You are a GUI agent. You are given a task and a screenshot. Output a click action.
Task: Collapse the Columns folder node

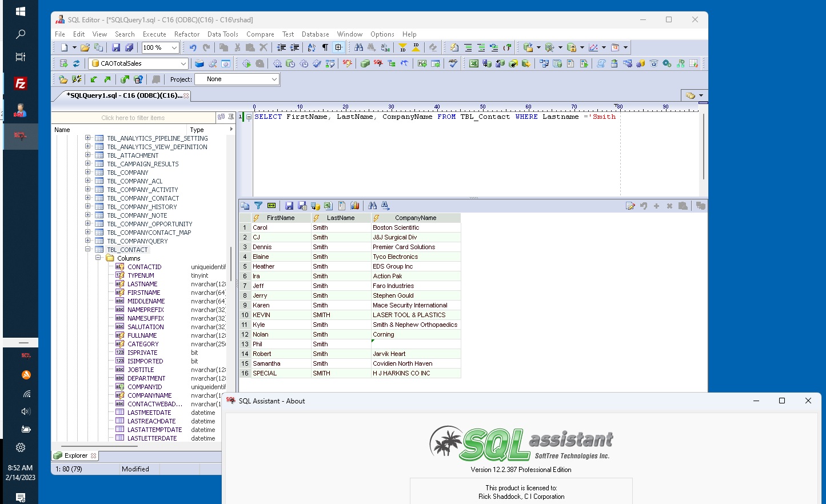tap(98, 258)
